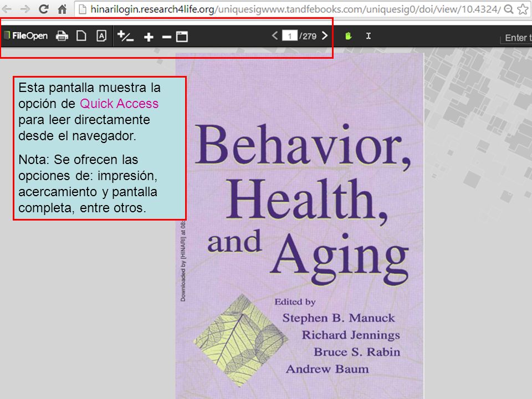Viewport: 532px width, 399px height.
Task: Switch to full screen view icon
Action: (x=182, y=37)
